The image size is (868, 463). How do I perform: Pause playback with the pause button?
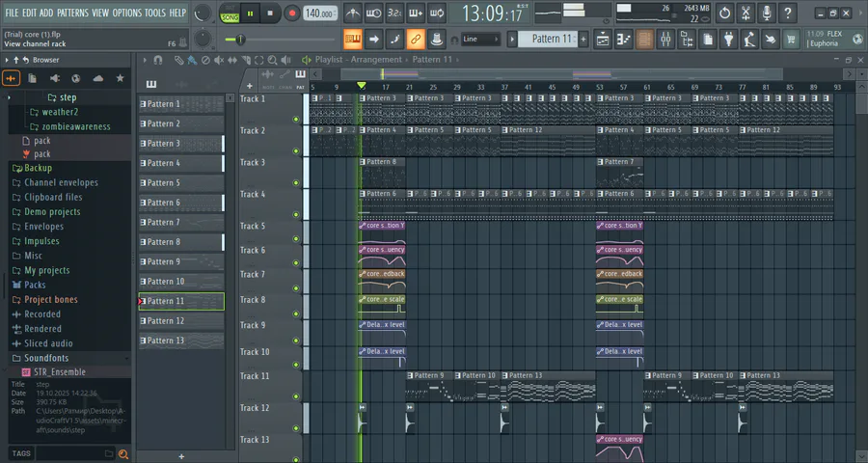pyautogui.click(x=250, y=14)
